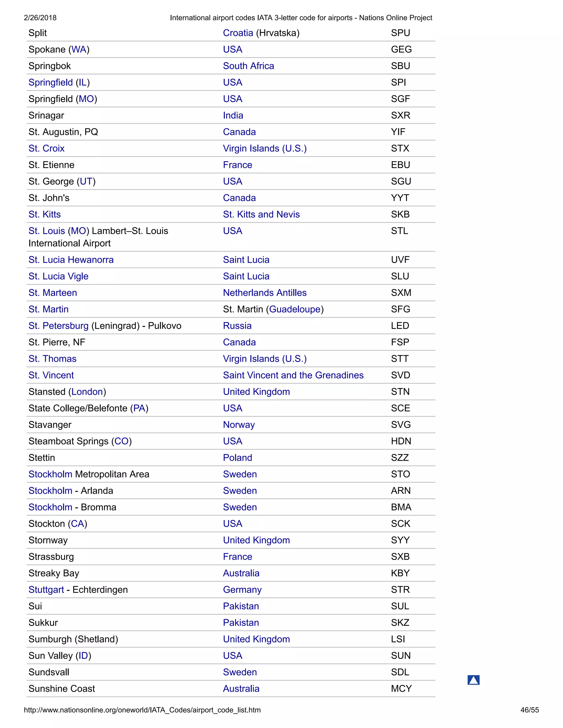563x728 pixels.
Task: Click the WA state link beside Spokane
Action: (x=79, y=49)
